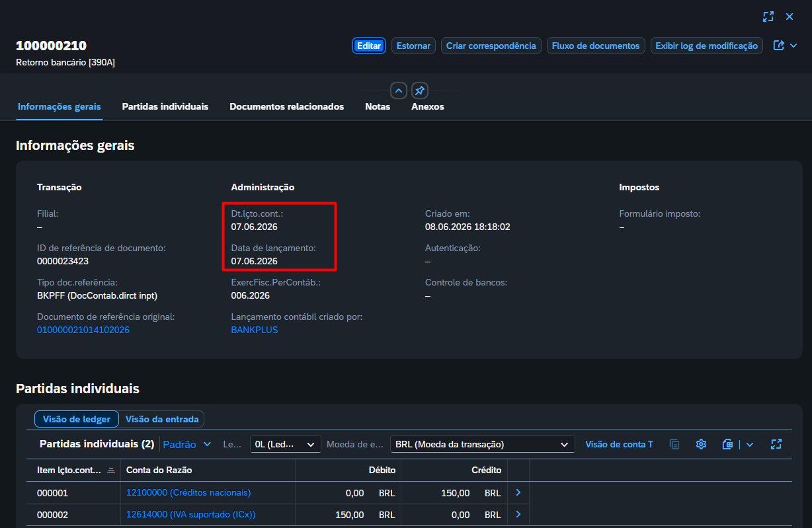Click the copy icon in the table toolbar
812x528 pixels.
click(x=674, y=444)
